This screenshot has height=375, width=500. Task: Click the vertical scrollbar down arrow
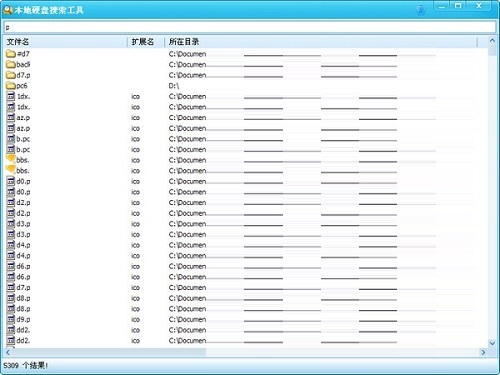point(492,343)
